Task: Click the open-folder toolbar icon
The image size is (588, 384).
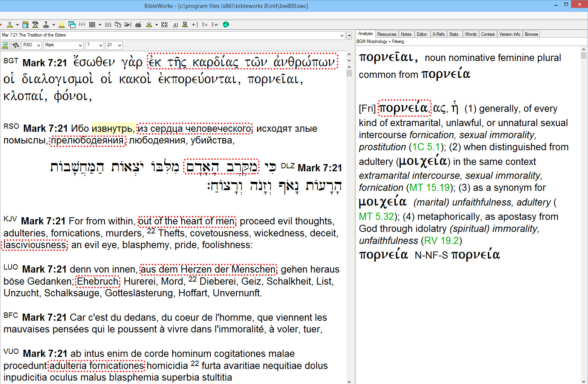Action: 128,25
